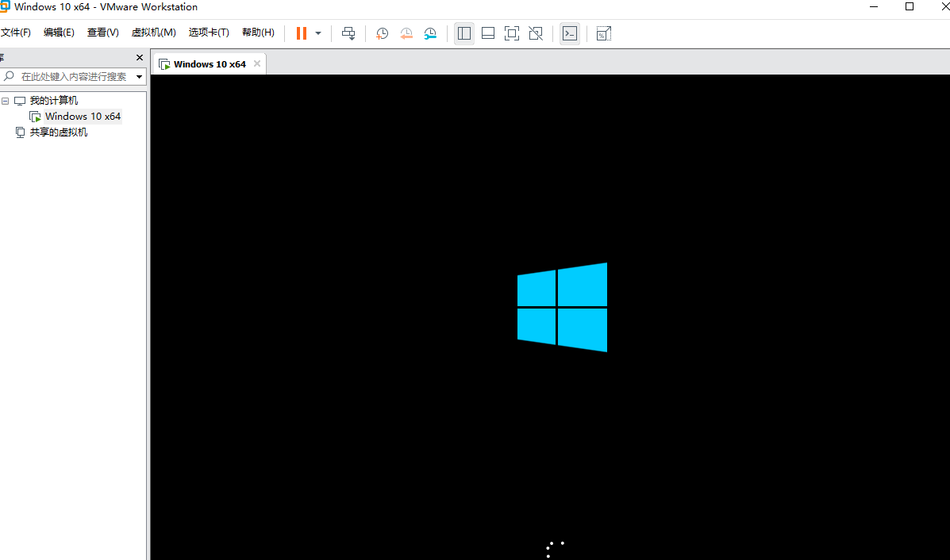950x560 pixels.
Task: Toggle the library sidebar view
Action: 464,33
